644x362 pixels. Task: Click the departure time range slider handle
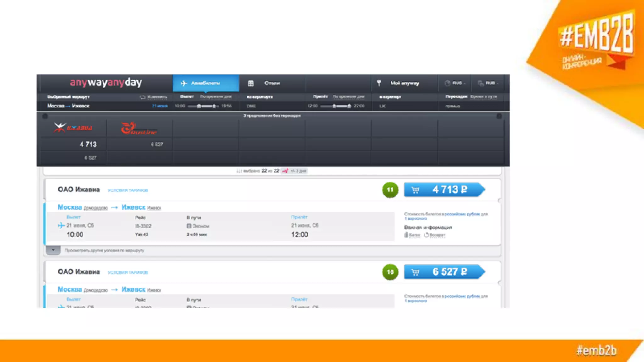click(199, 106)
